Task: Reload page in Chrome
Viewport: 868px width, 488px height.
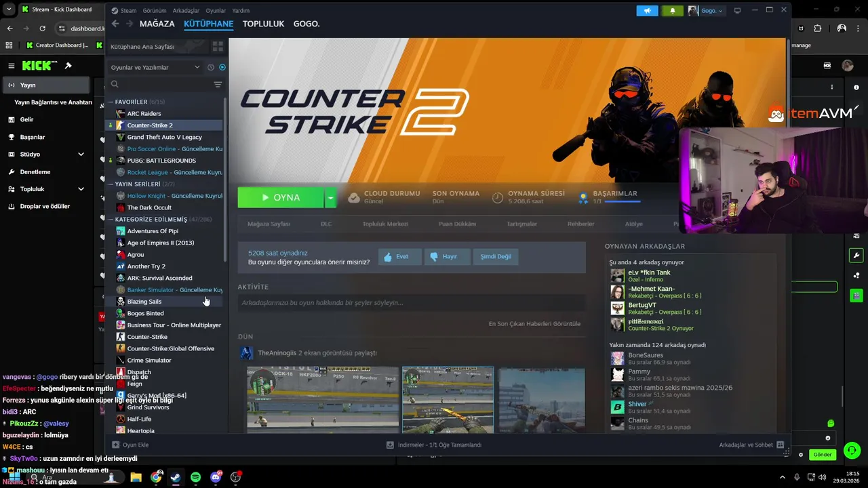Action: [42, 28]
